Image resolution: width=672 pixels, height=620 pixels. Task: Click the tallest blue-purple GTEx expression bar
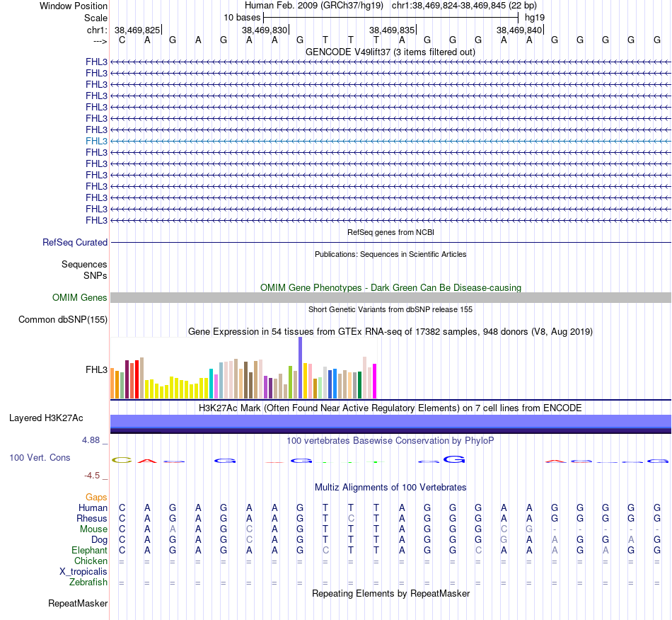[301, 368]
